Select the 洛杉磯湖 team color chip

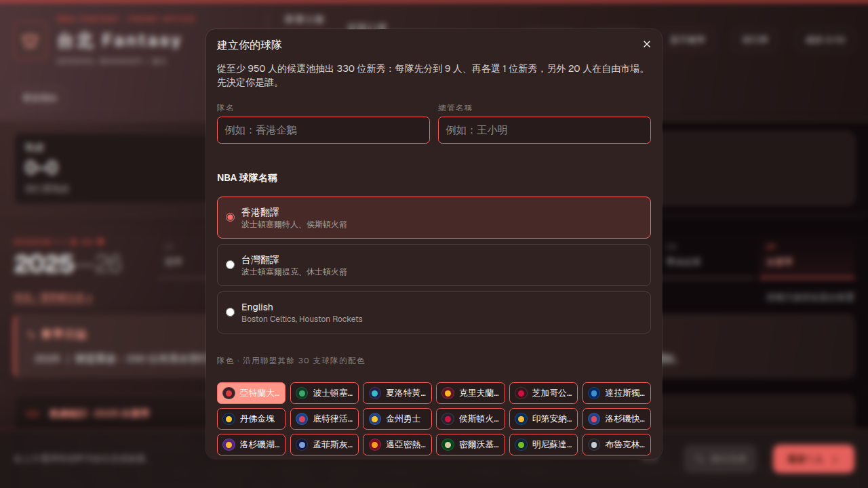click(252, 445)
